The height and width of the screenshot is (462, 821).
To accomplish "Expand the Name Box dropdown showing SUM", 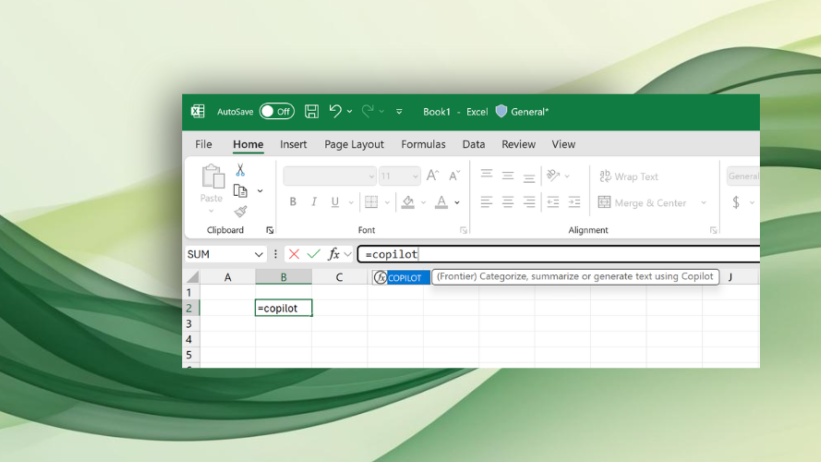I will tap(259, 255).
